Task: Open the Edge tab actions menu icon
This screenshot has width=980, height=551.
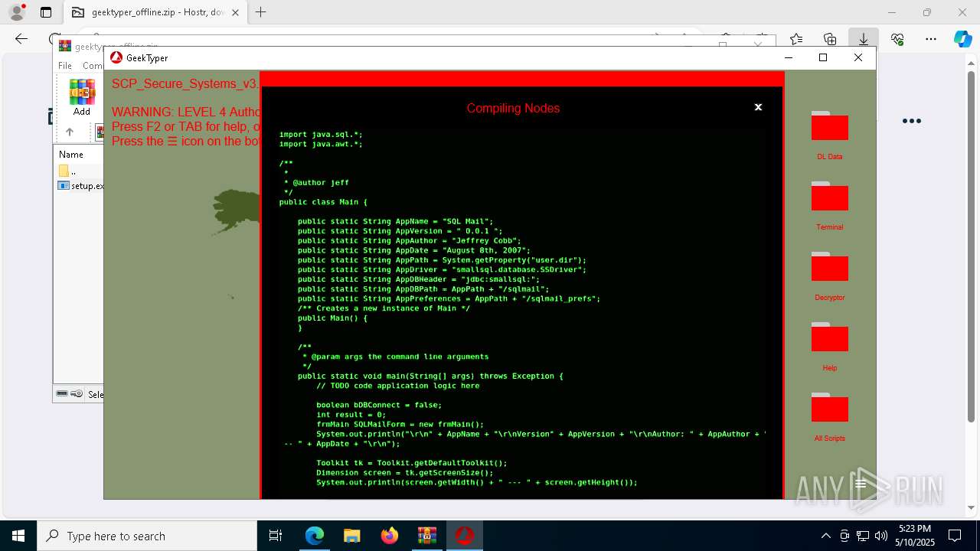Action: 46,12
